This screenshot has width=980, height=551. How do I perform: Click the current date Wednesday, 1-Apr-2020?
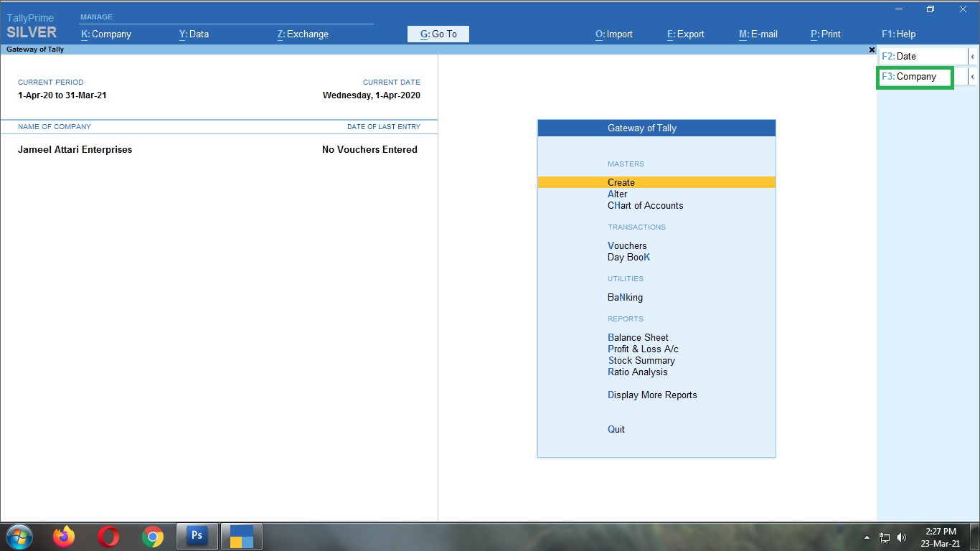pos(372,95)
